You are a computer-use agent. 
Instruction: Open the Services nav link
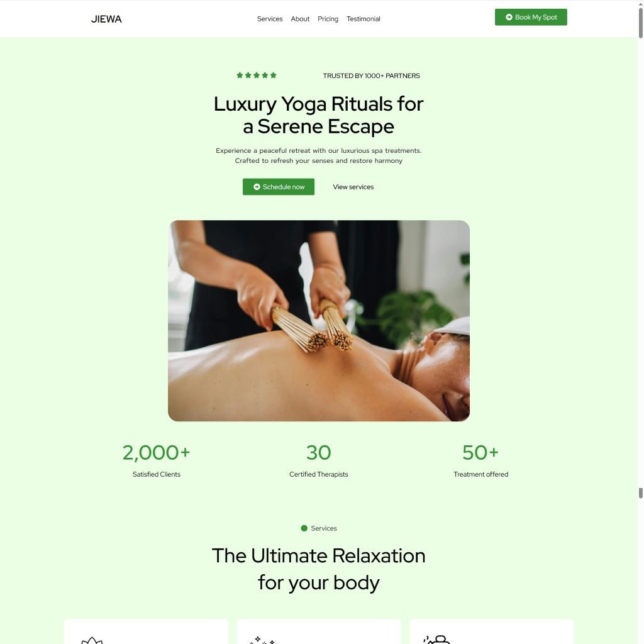(x=269, y=19)
